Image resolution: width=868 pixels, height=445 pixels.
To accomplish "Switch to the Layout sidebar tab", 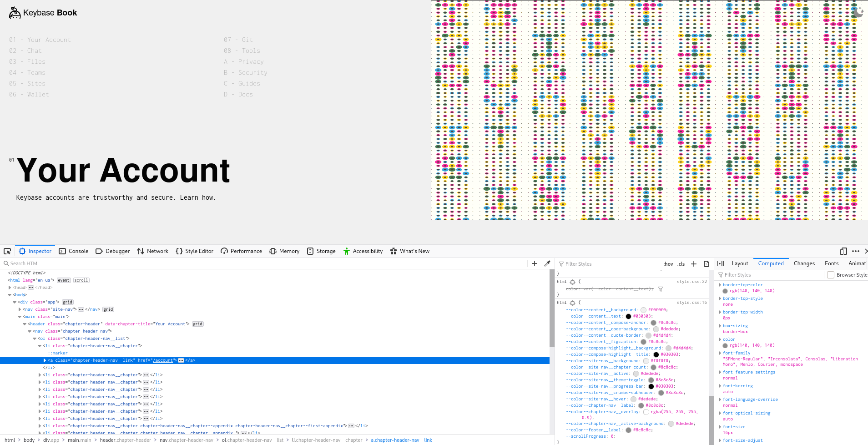I will coord(740,263).
